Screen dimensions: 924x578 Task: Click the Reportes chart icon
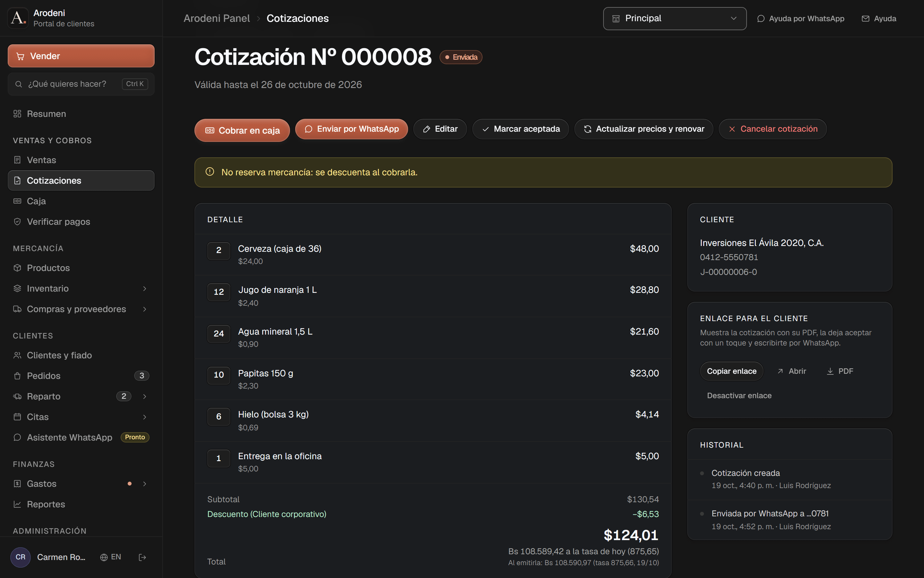tap(17, 504)
